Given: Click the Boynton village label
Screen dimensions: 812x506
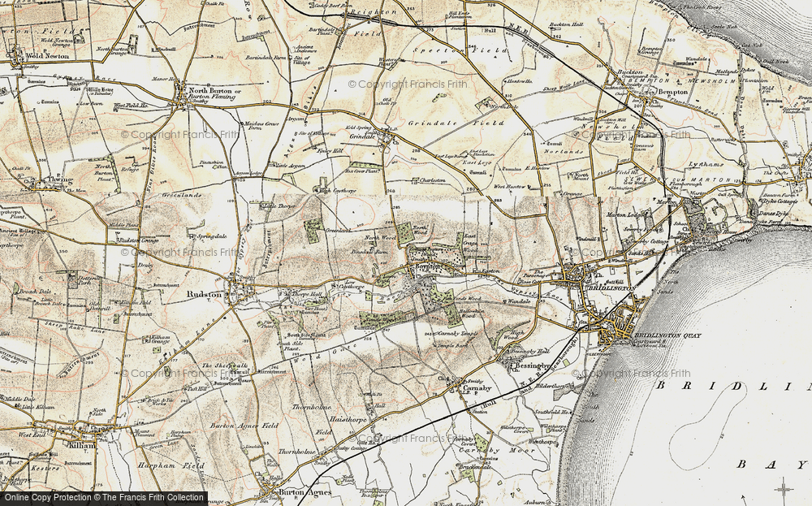Looking at the screenshot, I should click(x=427, y=266).
